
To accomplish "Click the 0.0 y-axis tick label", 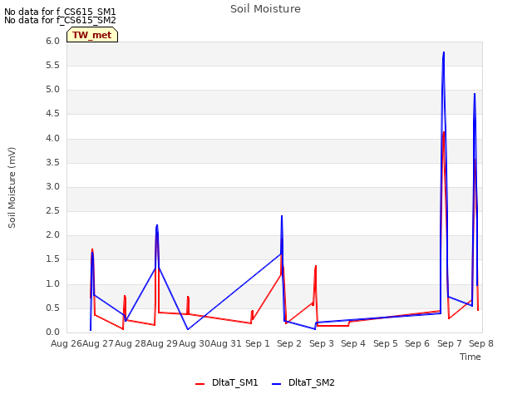I will point(52,332).
